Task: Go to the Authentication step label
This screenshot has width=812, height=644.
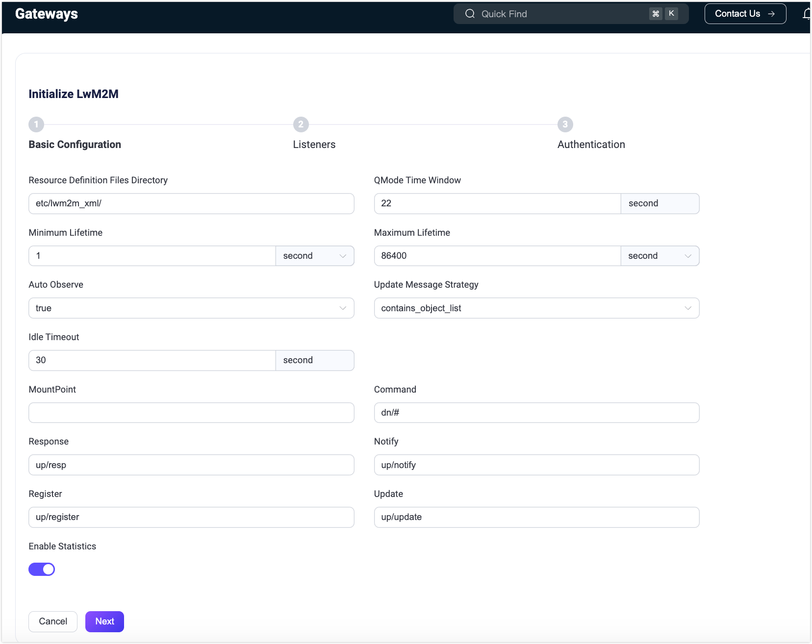Action: pyautogui.click(x=591, y=145)
